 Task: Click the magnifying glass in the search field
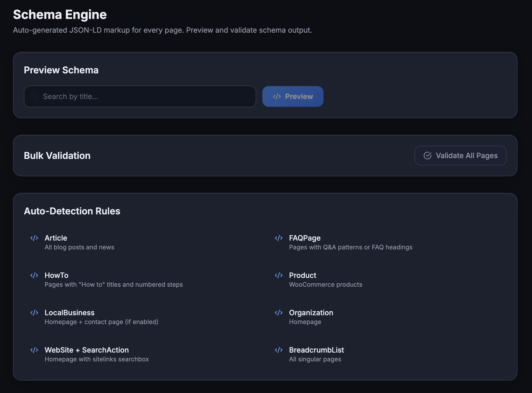(34, 96)
